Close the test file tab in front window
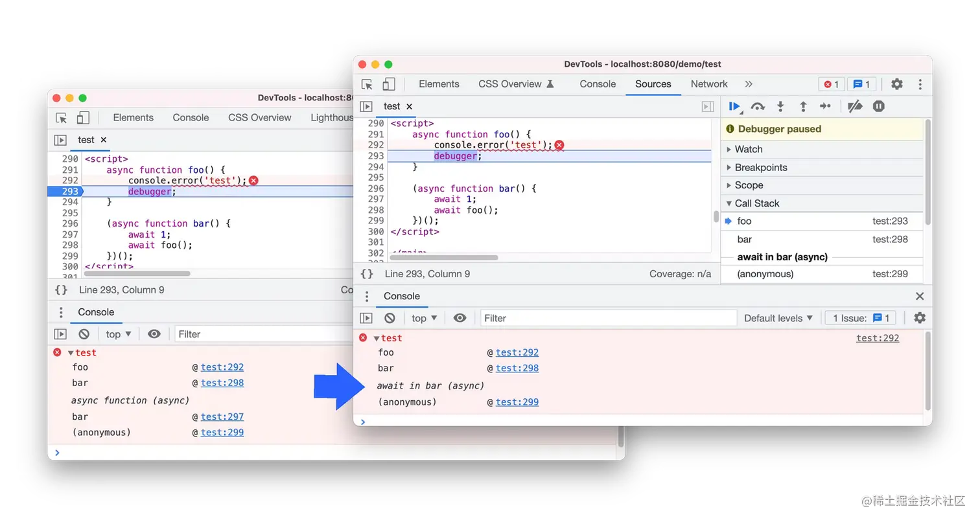 pyautogui.click(x=409, y=106)
